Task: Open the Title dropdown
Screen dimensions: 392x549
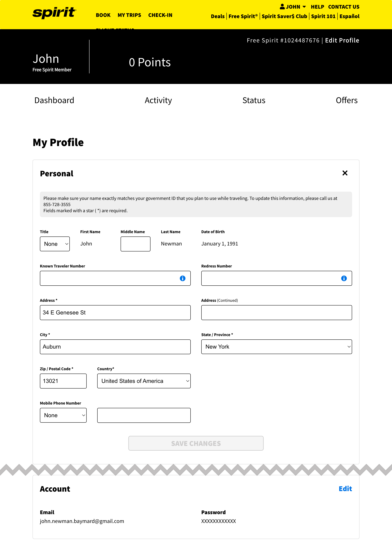Action: coord(55,244)
